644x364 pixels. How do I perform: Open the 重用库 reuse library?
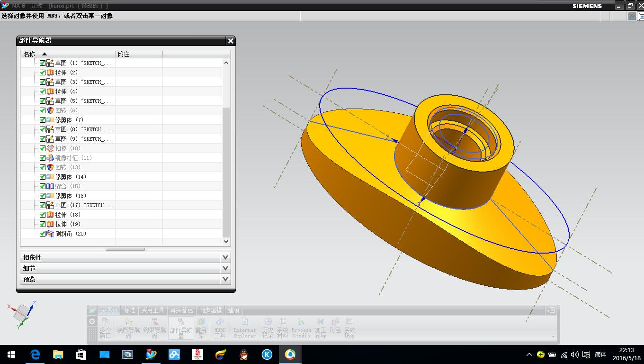[201, 328]
